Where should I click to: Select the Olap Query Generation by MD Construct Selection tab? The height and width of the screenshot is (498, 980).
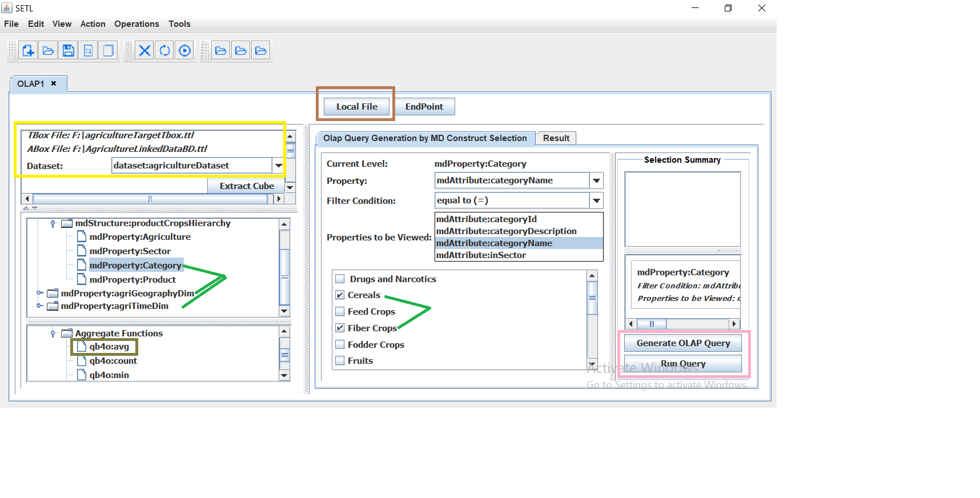[x=425, y=138]
